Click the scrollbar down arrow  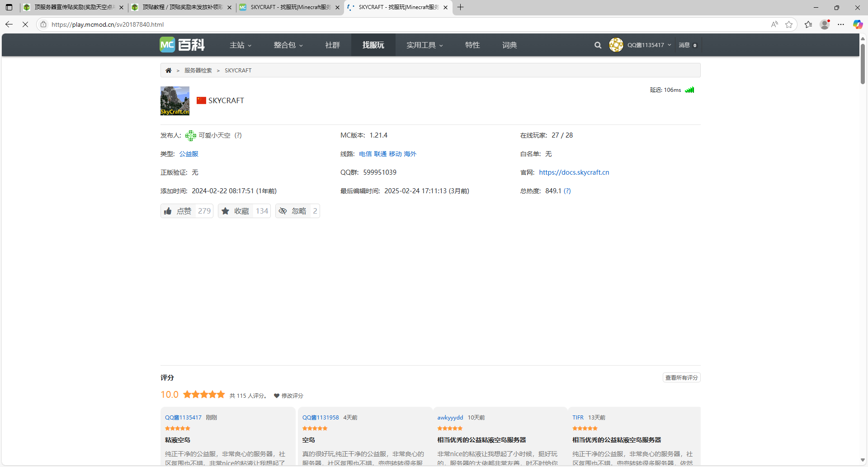(863, 460)
